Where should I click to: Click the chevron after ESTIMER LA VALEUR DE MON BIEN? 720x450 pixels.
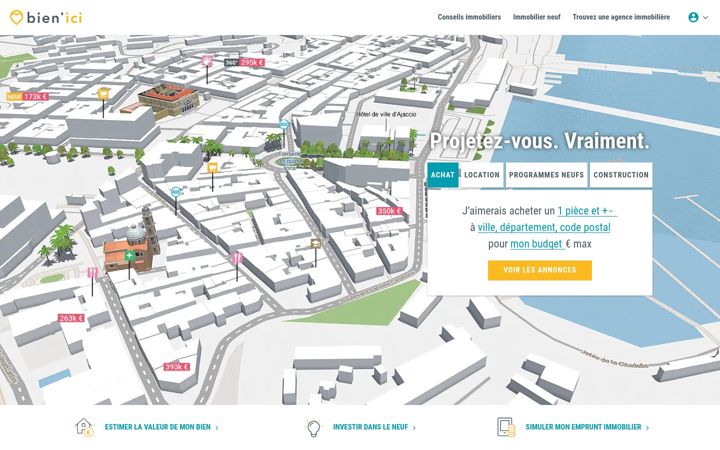click(x=217, y=428)
